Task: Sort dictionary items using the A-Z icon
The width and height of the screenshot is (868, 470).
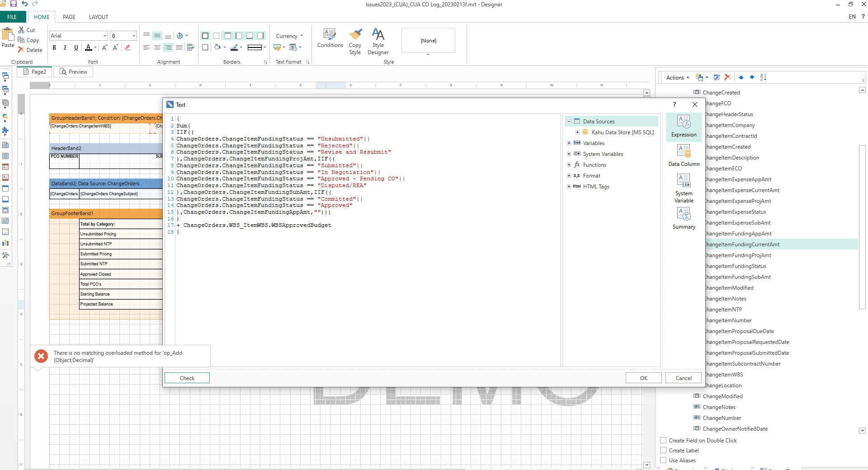Action: click(x=763, y=77)
